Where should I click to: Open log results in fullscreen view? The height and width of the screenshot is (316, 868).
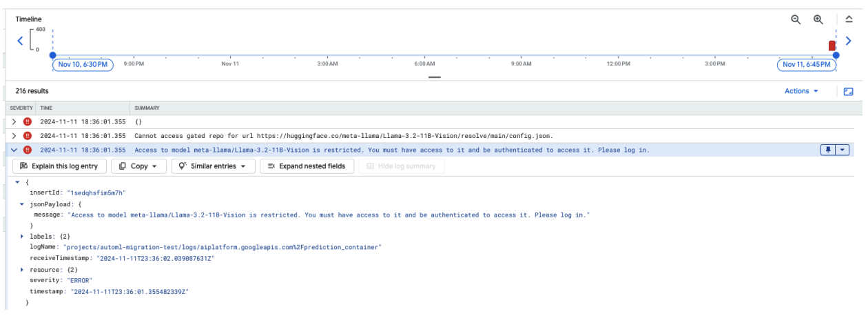(x=849, y=91)
